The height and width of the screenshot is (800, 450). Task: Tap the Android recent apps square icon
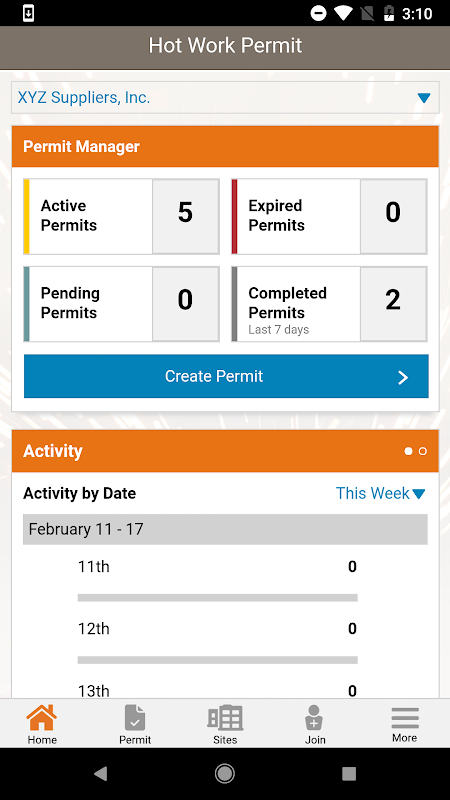coord(349,774)
